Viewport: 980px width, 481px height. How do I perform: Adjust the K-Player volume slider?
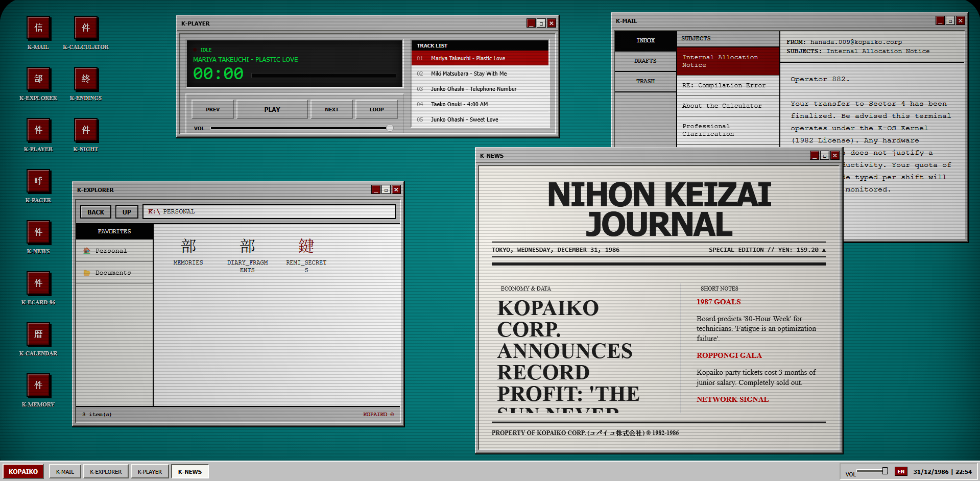302,128
